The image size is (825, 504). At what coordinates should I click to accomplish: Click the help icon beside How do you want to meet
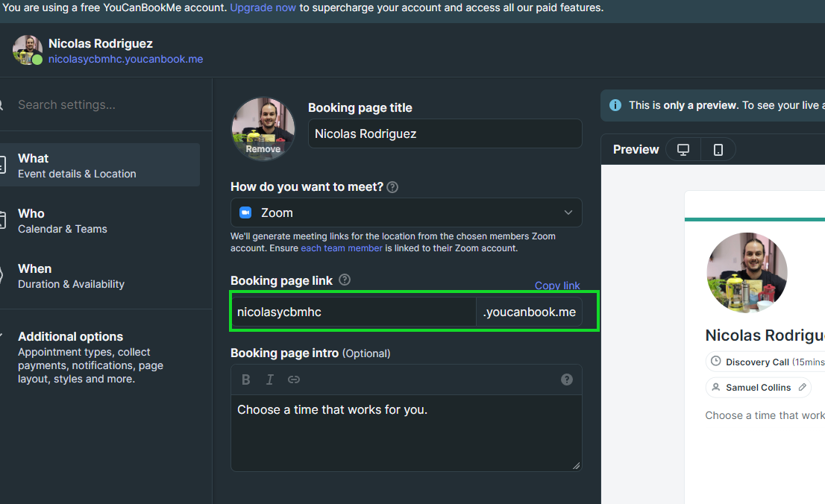point(392,187)
